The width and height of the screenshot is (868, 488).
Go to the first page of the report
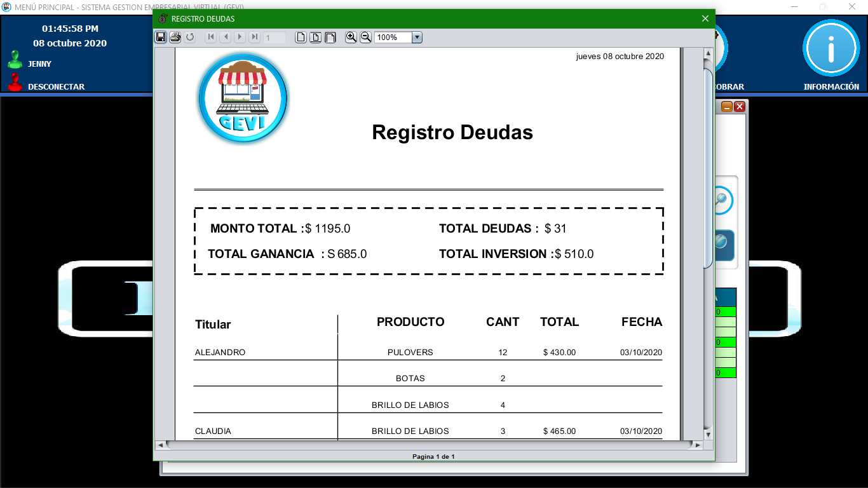click(x=210, y=37)
